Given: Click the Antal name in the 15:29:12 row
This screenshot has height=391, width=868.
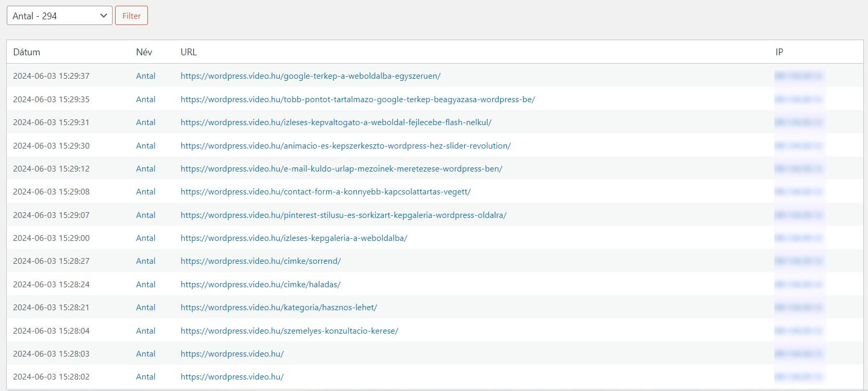Looking at the screenshot, I should pyautogui.click(x=146, y=169).
